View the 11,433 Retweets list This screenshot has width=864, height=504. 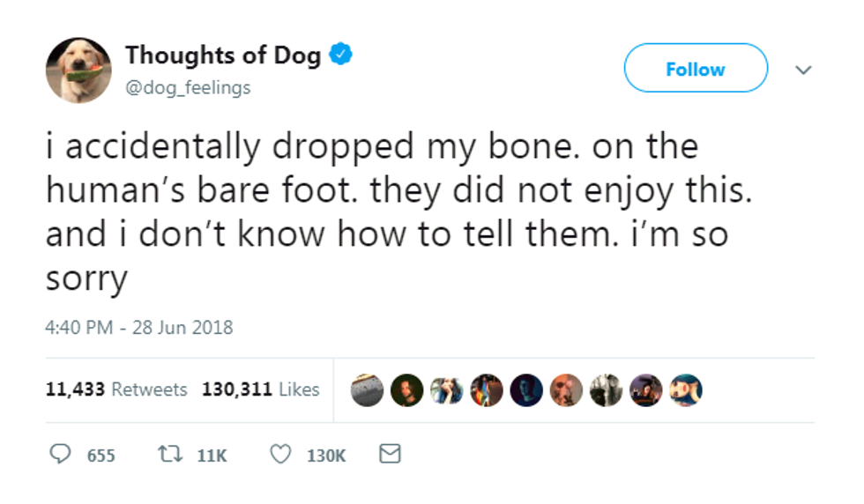tap(115, 389)
